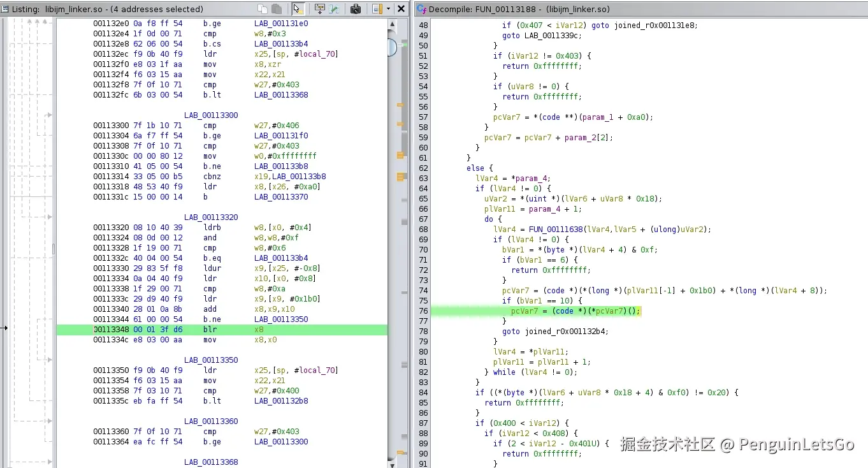Click operand LAB_00113368 of b.lt instruction

[281, 95]
